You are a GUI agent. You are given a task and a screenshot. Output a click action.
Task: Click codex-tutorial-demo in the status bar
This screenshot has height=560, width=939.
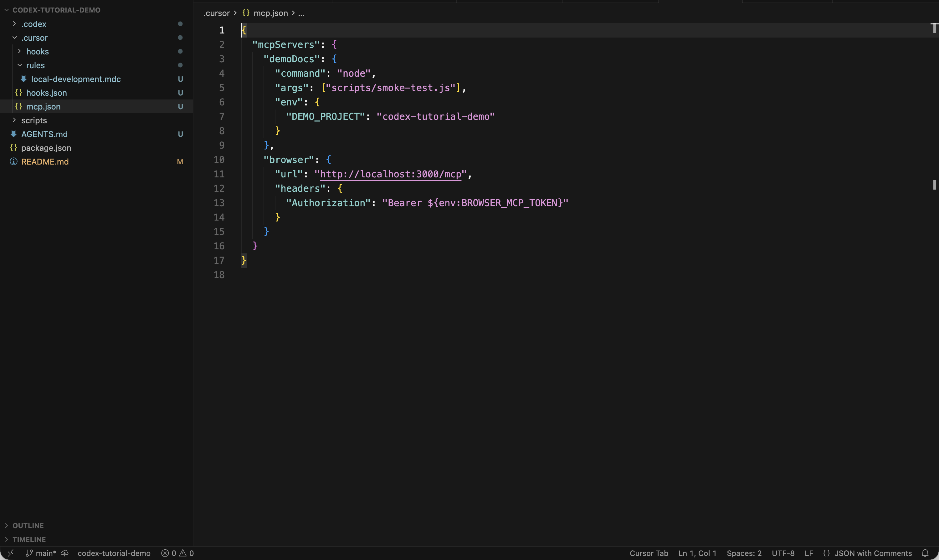click(114, 553)
